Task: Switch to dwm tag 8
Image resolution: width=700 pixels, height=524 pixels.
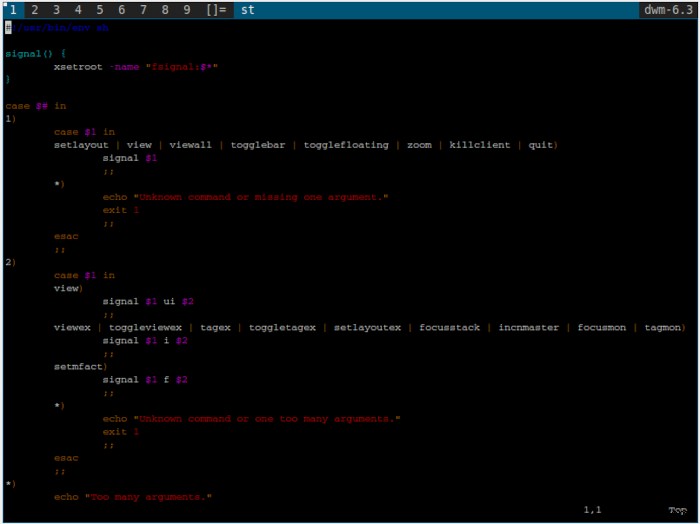Action: [x=165, y=10]
